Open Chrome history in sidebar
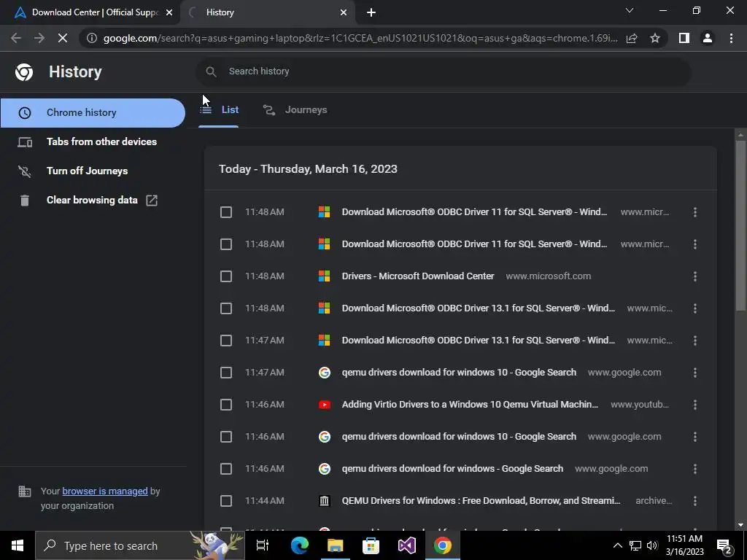This screenshot has width=747, height=560. (93, 113)
